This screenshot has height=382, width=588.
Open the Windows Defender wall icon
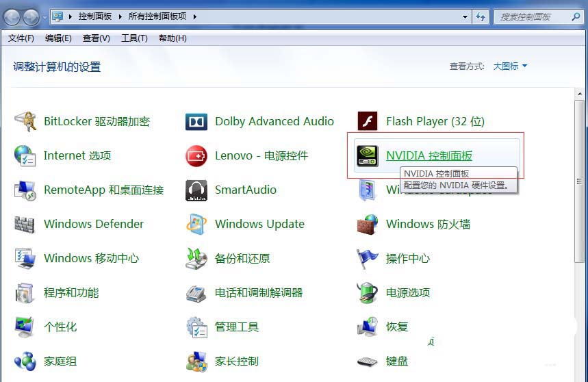click(x=25, y=224)
